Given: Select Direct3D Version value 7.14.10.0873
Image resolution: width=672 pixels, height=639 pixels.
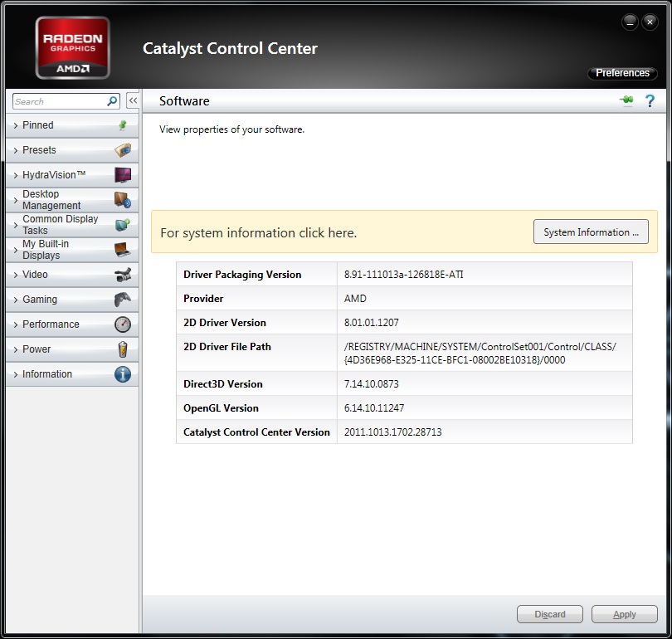Looking at the screenshot, I should [x=371, y=383].
